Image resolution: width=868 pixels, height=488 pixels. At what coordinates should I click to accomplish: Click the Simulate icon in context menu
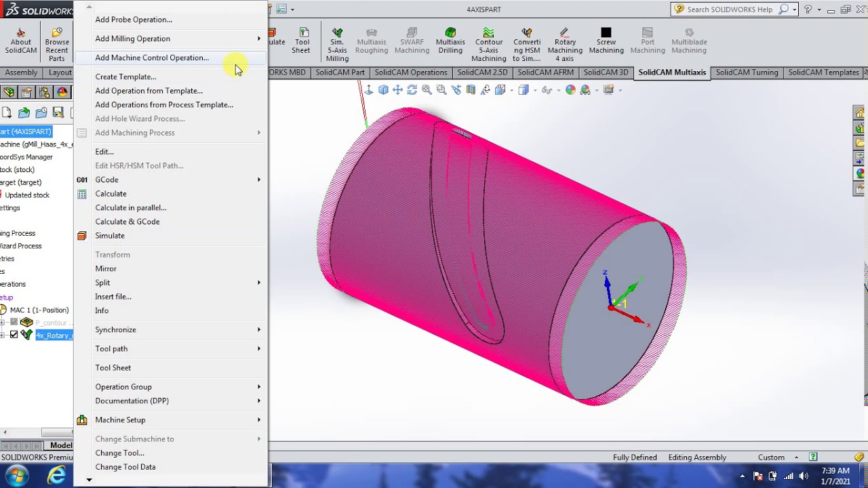coord(82,236)
